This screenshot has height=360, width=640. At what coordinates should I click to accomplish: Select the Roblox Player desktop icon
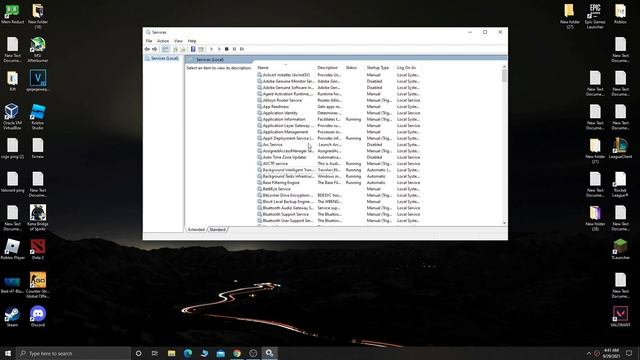pyautogui.click(x=12, y=249)
